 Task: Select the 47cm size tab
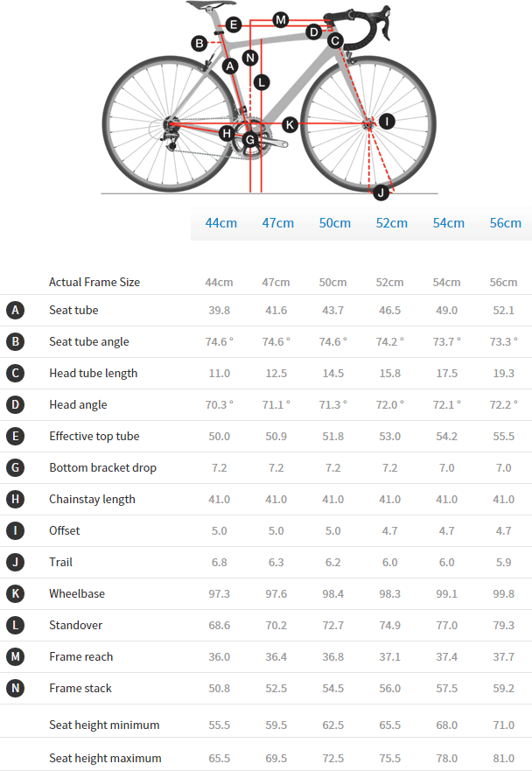[278, 223]
